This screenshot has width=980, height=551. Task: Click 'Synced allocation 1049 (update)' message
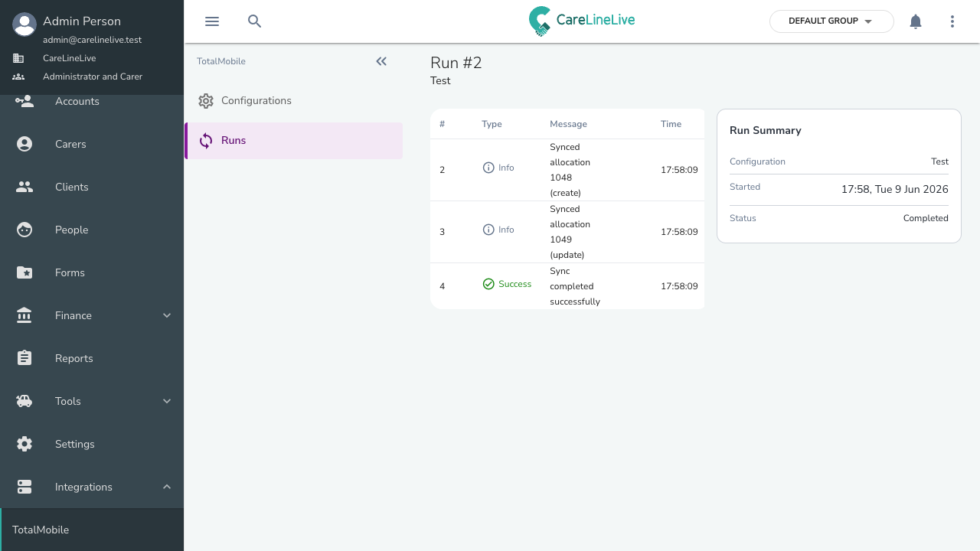pos(570,232)
